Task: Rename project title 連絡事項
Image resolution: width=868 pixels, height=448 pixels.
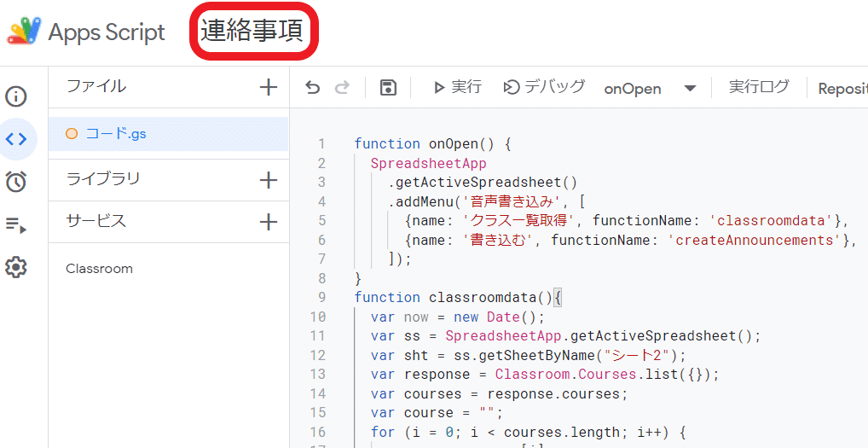Action: coord(252,31)
